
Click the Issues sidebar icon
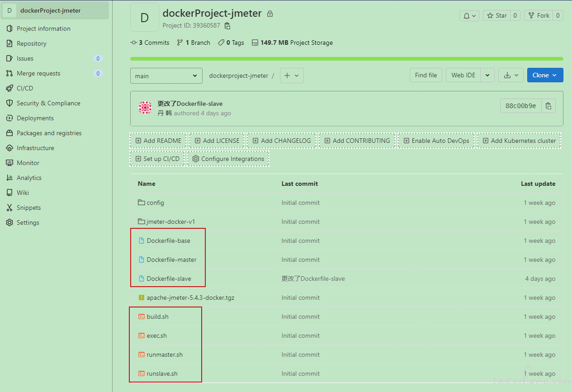(x=9, y=58)
